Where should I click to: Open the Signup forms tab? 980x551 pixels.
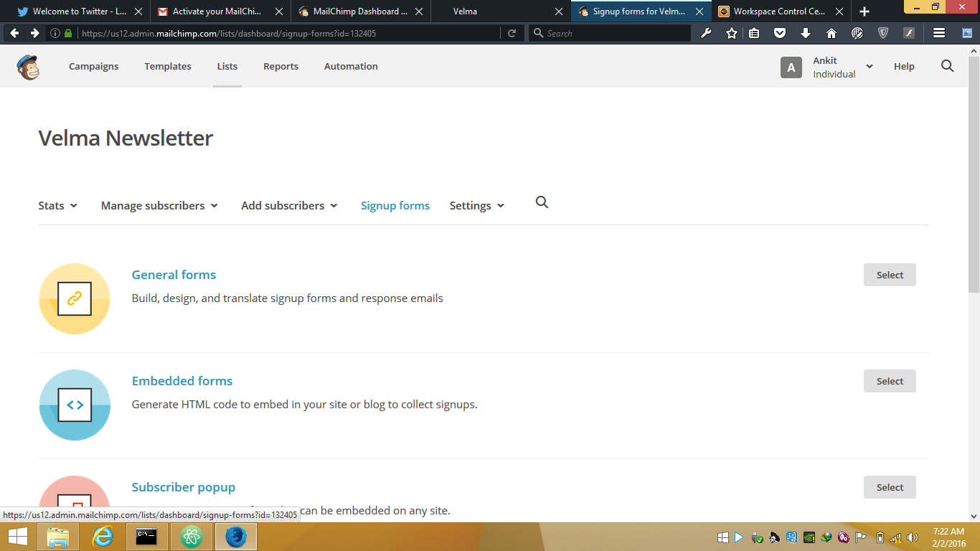click(x=395, y=205)
